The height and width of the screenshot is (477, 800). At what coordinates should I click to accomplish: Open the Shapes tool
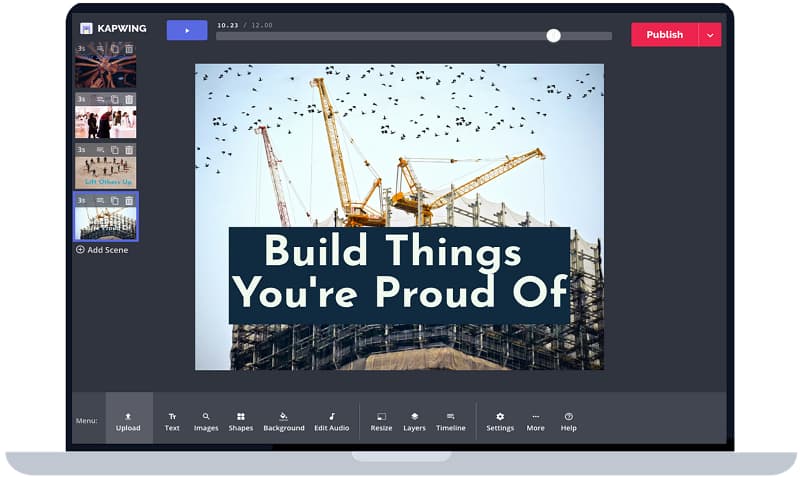point(241,422)
